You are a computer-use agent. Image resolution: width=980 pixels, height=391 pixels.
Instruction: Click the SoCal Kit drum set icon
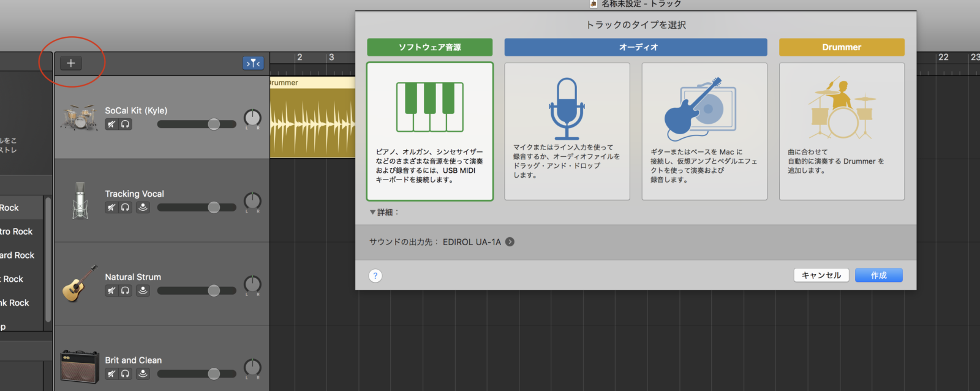80,117
